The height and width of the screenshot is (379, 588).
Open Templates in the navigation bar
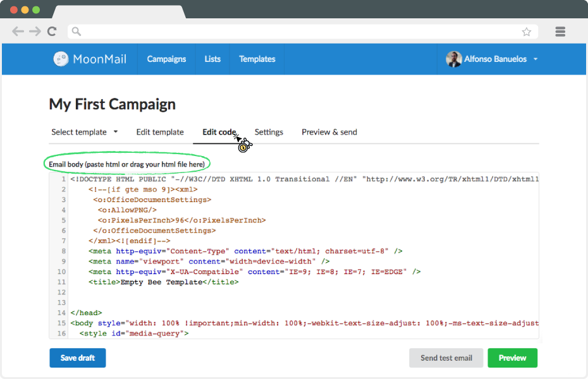[257, 59]
